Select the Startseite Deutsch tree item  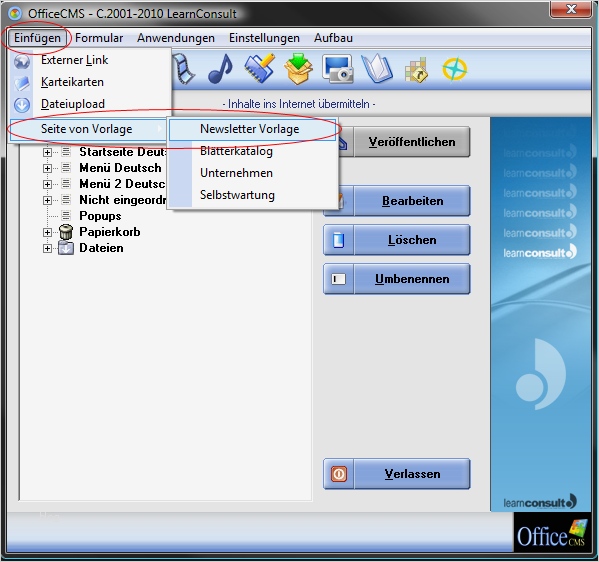pyautogui.click(x=122, y=152)
